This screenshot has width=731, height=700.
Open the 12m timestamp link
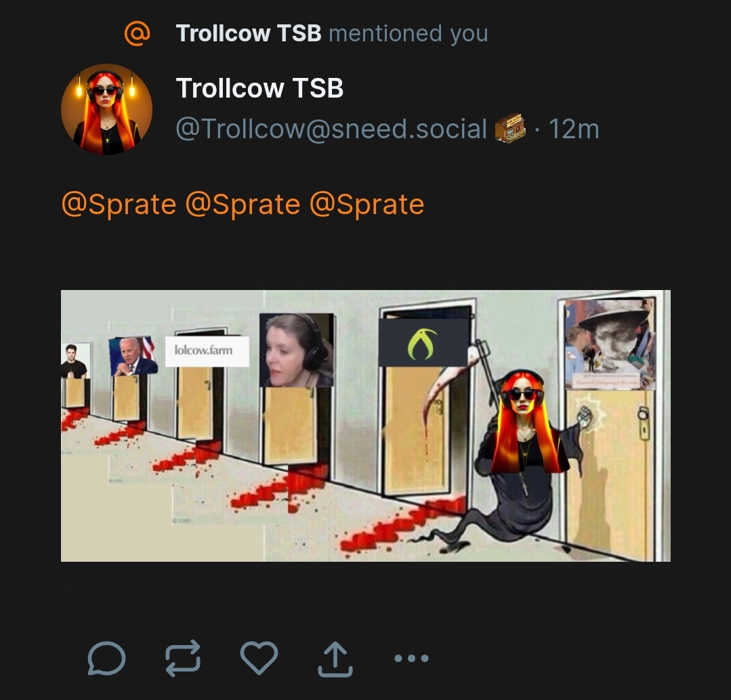[573, 129]
